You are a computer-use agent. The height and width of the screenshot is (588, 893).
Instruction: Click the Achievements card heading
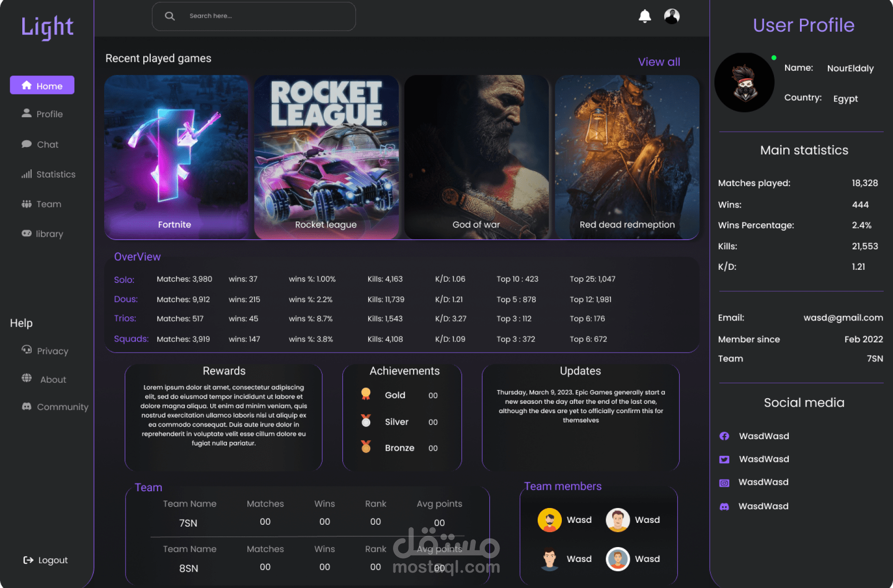404,371
